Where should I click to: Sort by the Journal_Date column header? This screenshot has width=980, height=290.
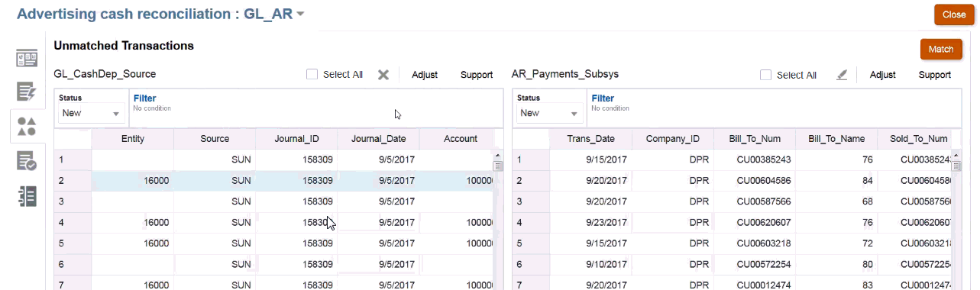point(378,139)
